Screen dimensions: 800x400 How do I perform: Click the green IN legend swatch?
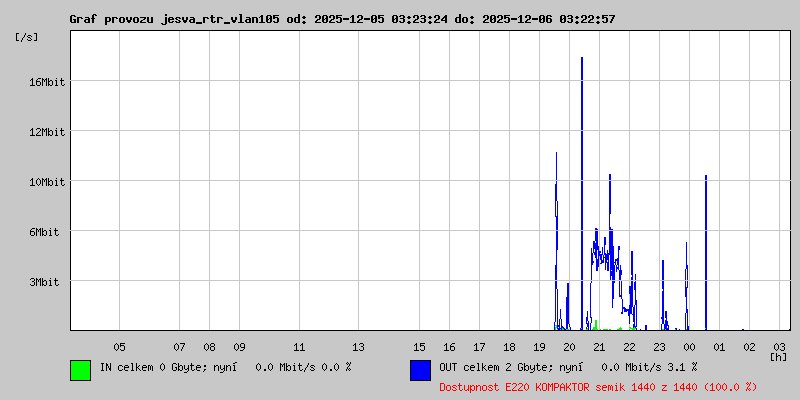tap(80, 370)
